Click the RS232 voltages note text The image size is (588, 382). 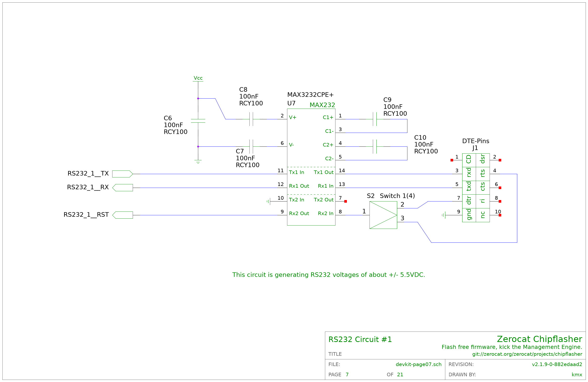tap(329, 275)
